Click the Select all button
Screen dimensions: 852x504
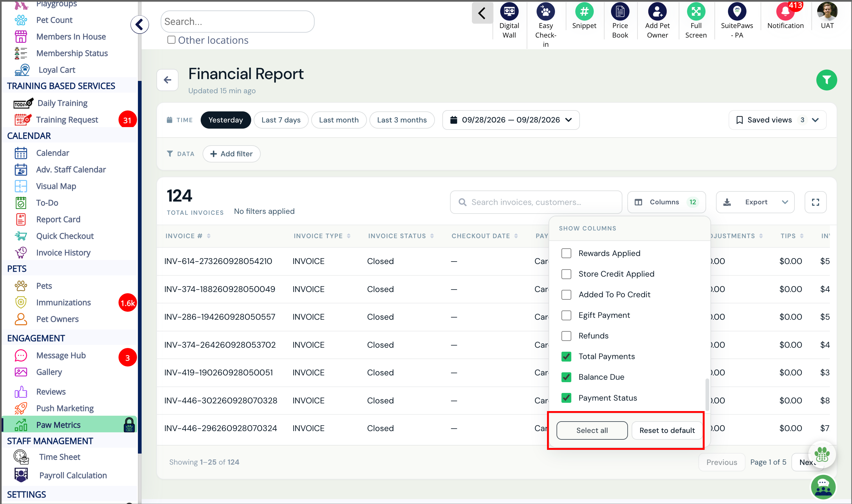[592, 430]
